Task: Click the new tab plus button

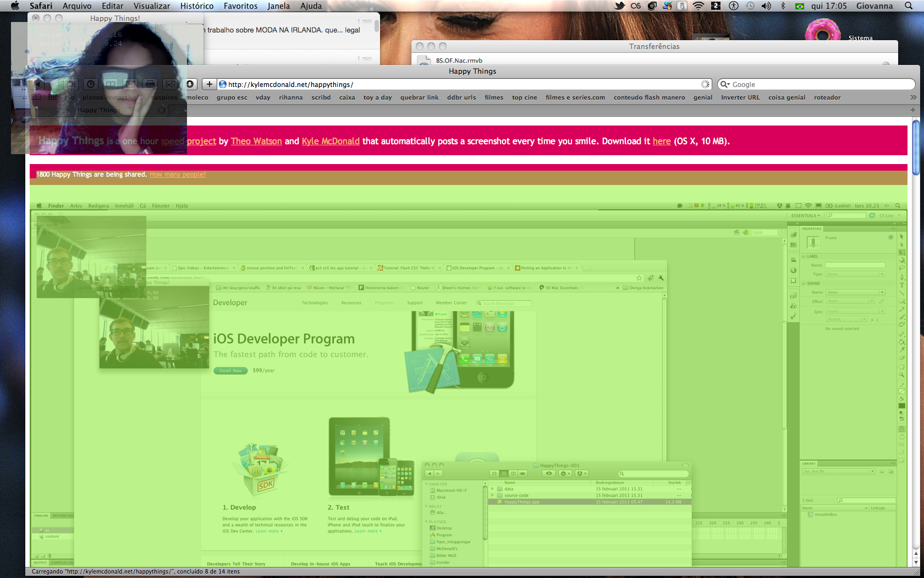Action: pyautogui.click(x=913, y=110)
